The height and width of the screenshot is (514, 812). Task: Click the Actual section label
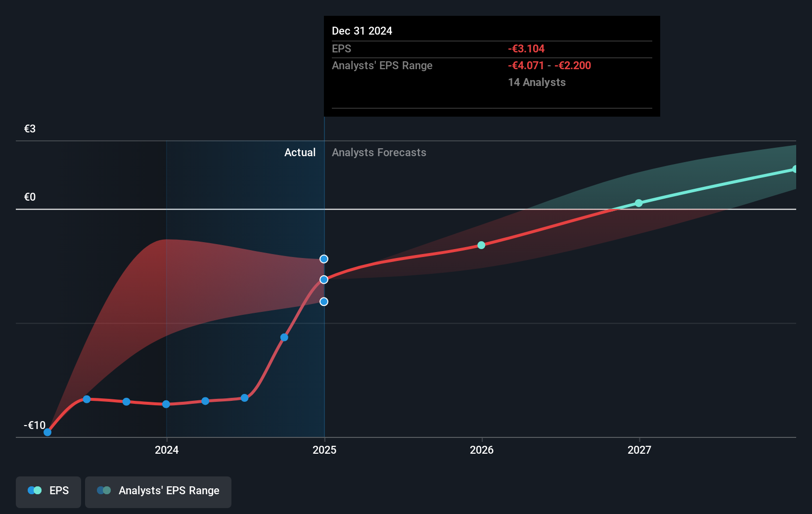click(x=300, y=153)
